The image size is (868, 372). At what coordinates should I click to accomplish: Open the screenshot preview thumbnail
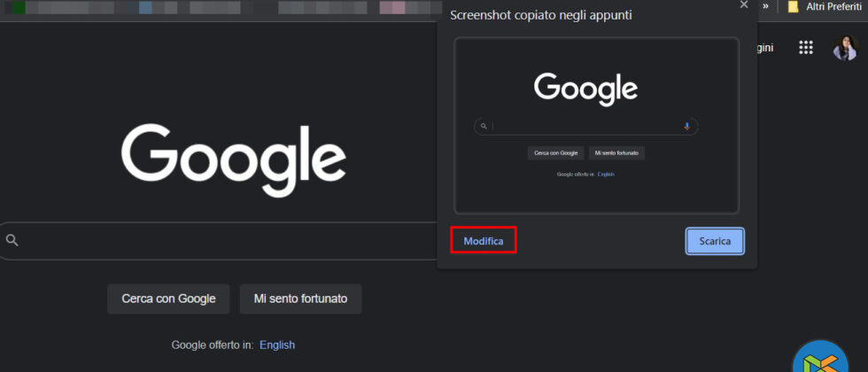(x=596, y=126)
